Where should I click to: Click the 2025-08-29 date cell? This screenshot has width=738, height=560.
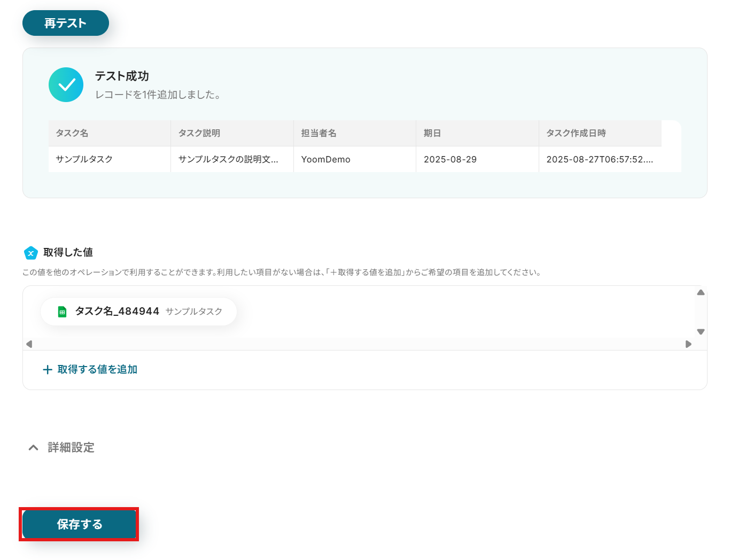(x=478, y=159)
